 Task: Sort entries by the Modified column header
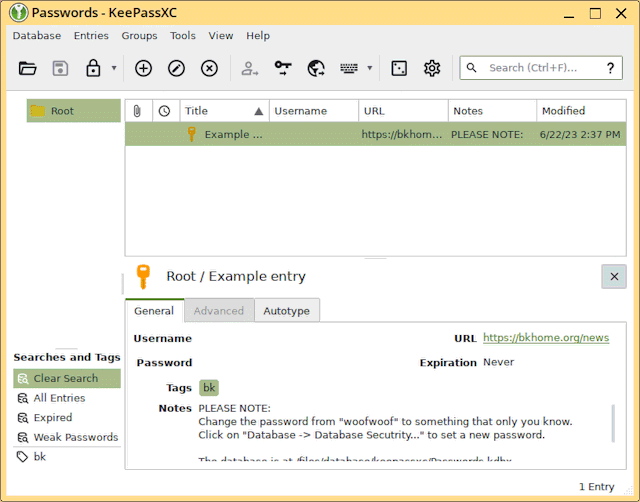[x=581, y=111]
